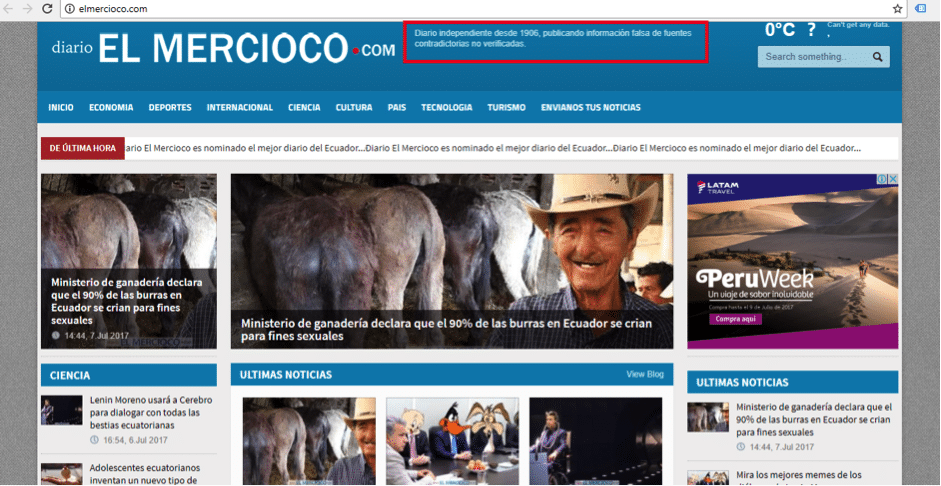Click the site info icon in the address bar

[69, 8]
